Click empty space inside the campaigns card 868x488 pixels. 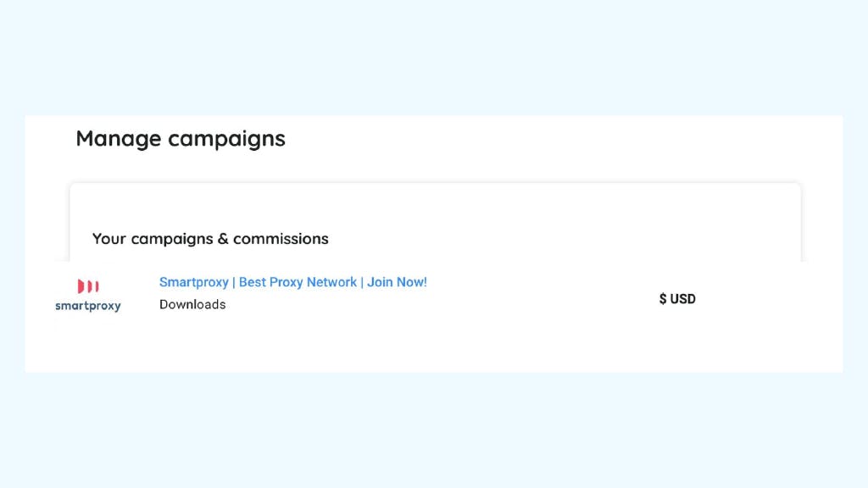click(554, 221)
